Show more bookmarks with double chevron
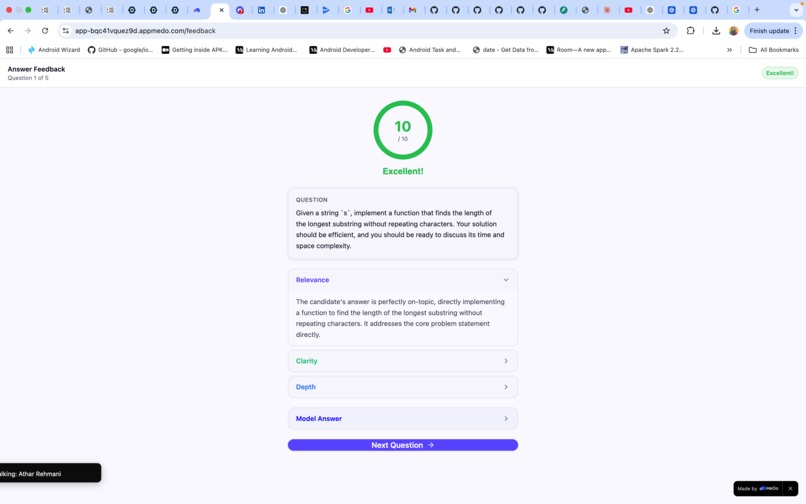Viewport: 806px width, 504px height. pyautogui.click(x=729, y=50)
